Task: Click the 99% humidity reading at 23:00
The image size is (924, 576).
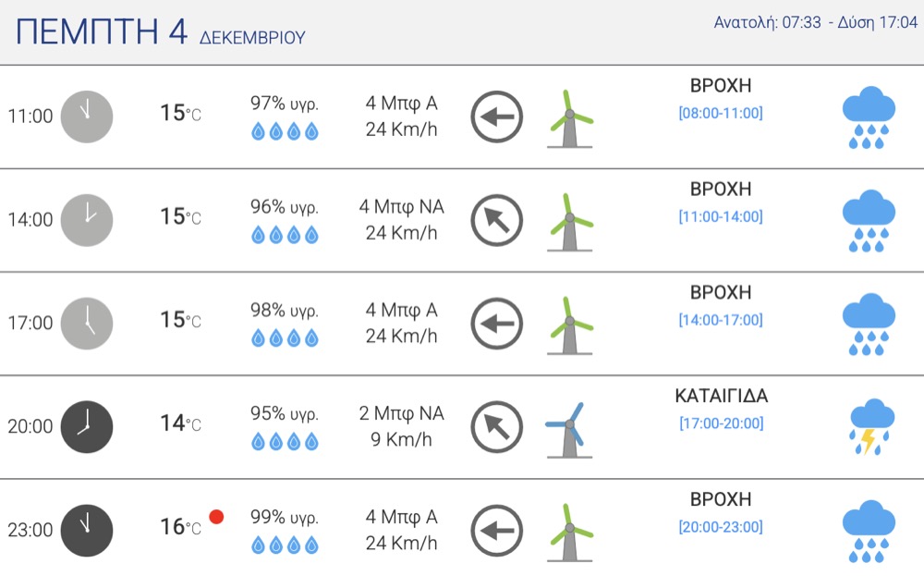Action: pos(285,517)
